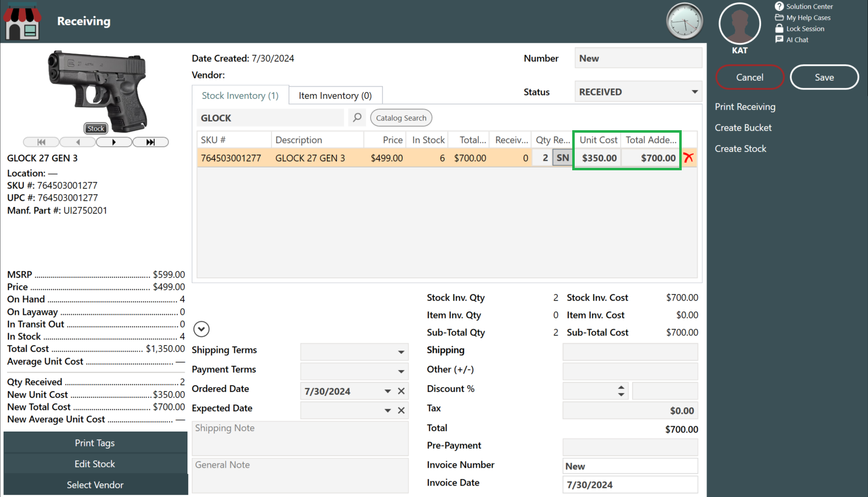
Task: Open the Payment Terms dropdown
Action: [401, 371]
